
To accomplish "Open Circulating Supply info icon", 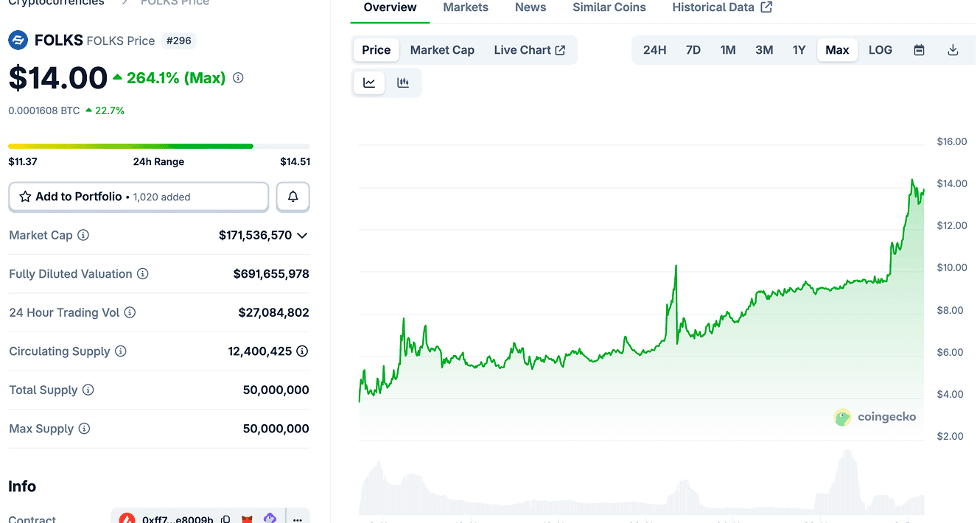I will pos(121,351).
